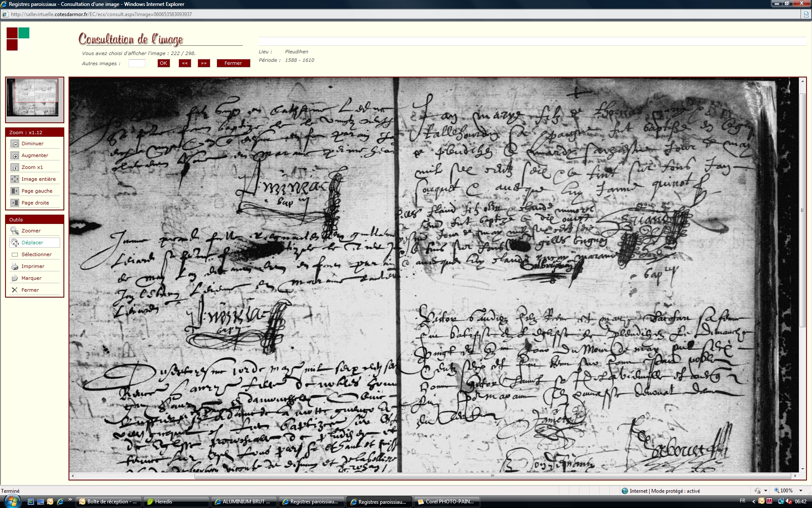The image size is (812, 508).
Task: Close viewer with Fermer tool icon
Action: (x=15, y=290)
